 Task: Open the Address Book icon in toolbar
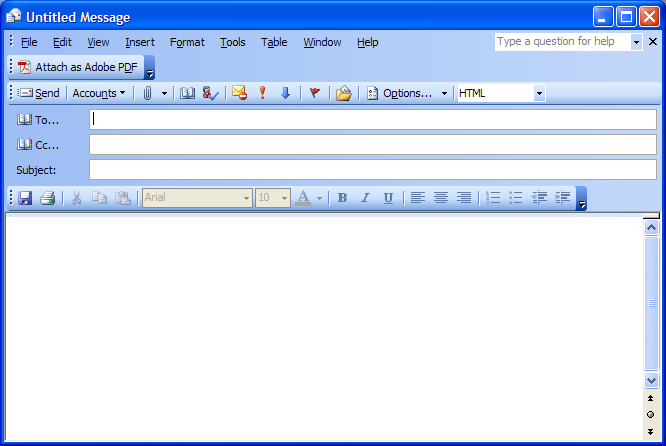pos(187,93)
